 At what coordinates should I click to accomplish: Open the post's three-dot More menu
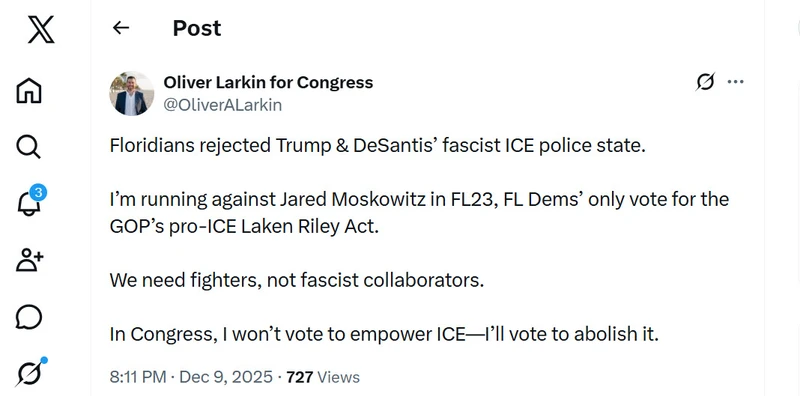(x=735, y=82)
